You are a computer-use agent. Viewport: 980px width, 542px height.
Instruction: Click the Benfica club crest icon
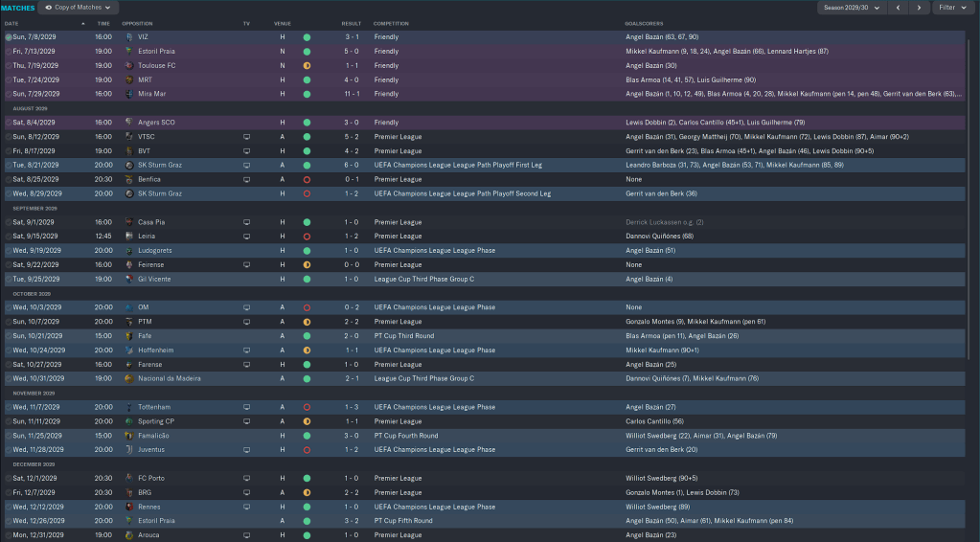click(129, 179)
